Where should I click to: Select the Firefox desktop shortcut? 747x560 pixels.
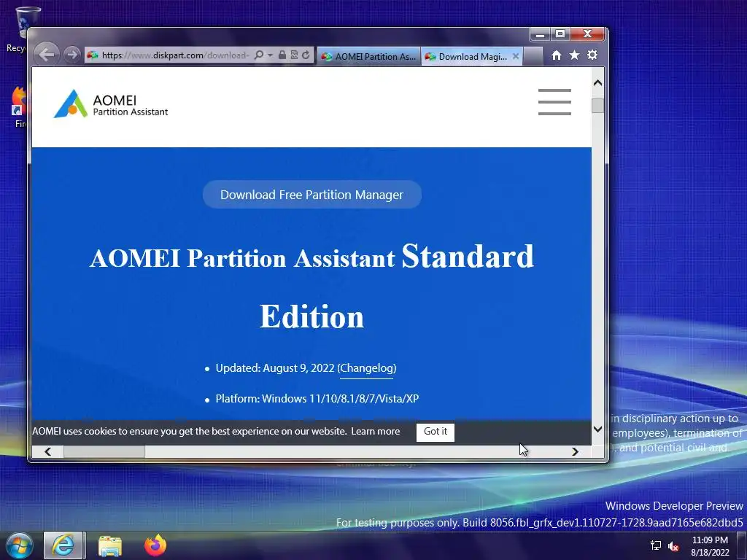coord(19,107)
